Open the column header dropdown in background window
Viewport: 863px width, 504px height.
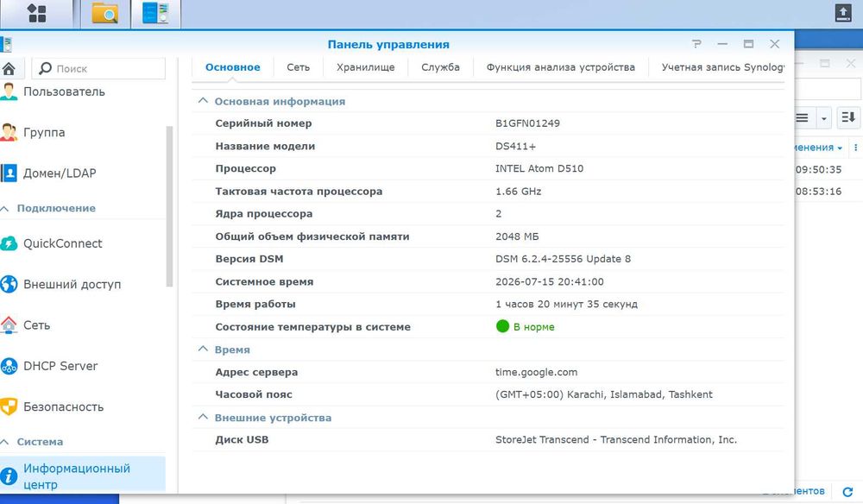[x=840, y=148]
